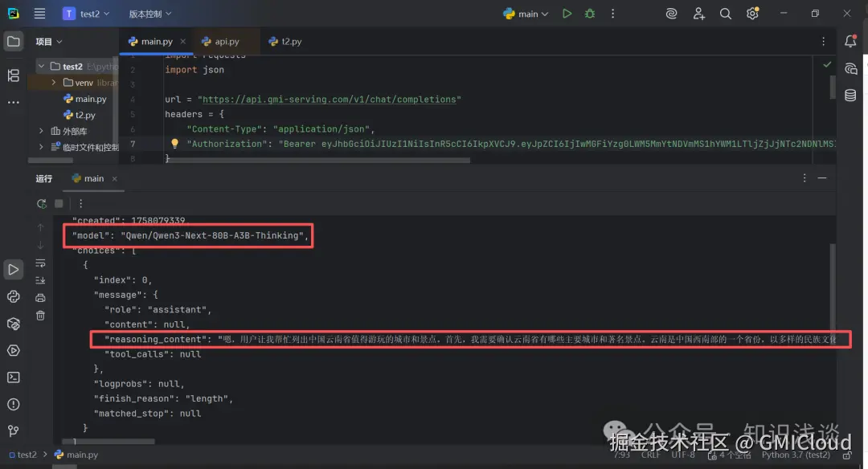Open the 版本控制 dropdown menu
Image resolution: width=868 pixels, height=469 pixels.
150,14
